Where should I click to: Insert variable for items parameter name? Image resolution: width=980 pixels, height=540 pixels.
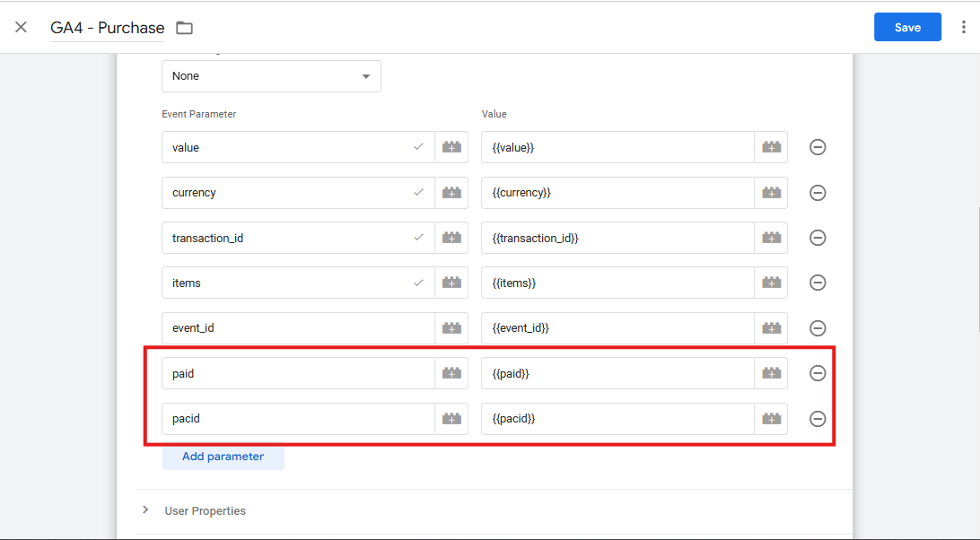(451, 283)
